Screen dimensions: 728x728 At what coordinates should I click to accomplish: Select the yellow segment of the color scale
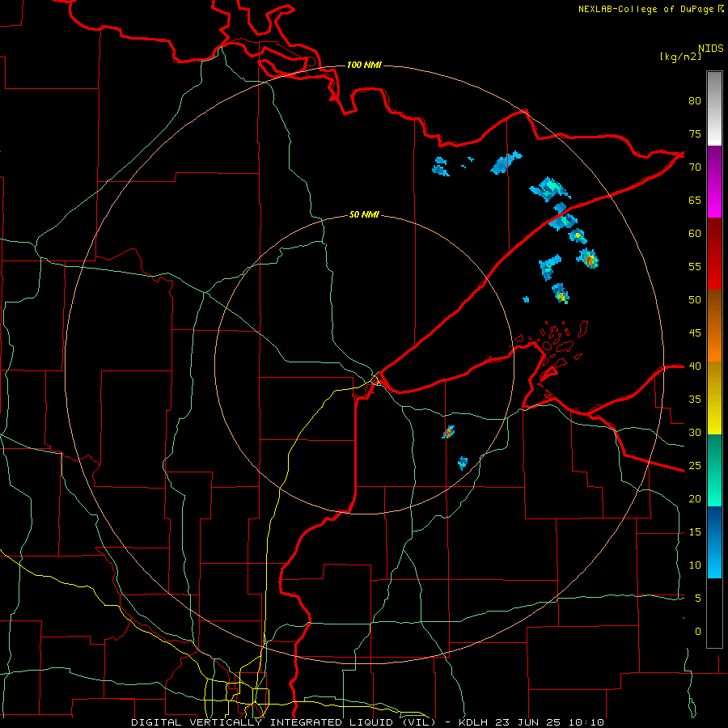(x=714, y=398)
